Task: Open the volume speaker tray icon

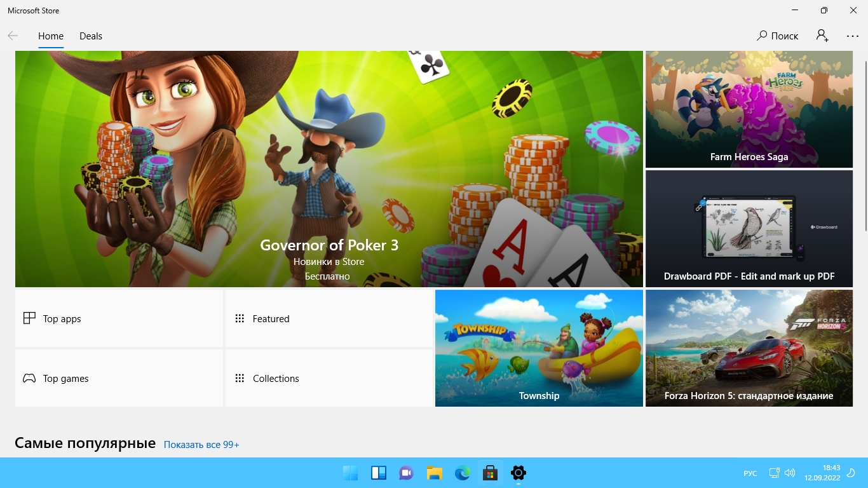Action: pyautogui.click(x=790, y=473)
